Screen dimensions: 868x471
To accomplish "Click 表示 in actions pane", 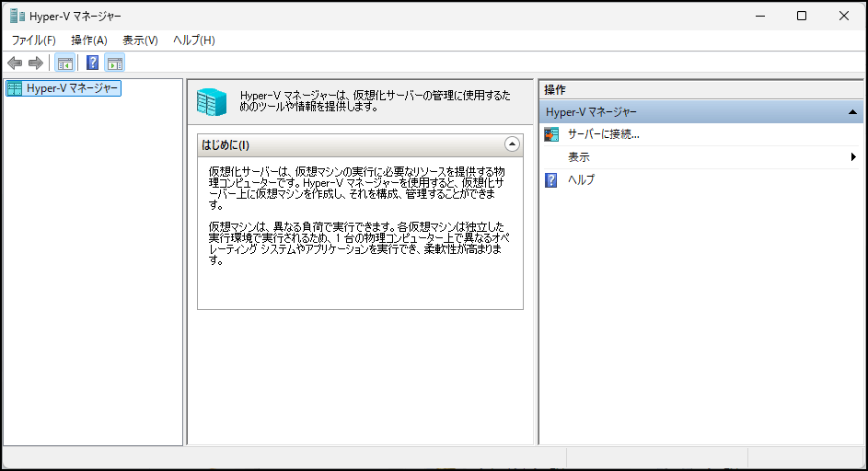I will pyautogui.click(x=578, y=157).
